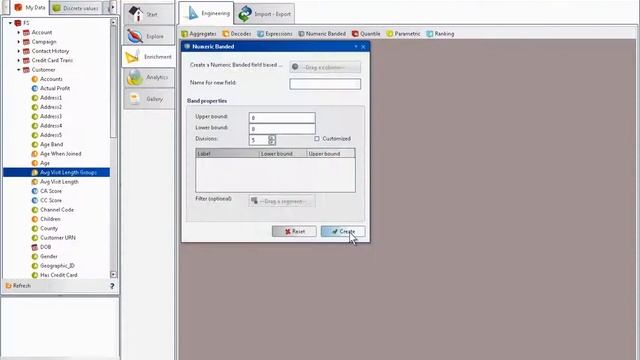This screenshot has width=640, height=360.
Task: Select the Address1 field
Action: [x=51, y=98]
